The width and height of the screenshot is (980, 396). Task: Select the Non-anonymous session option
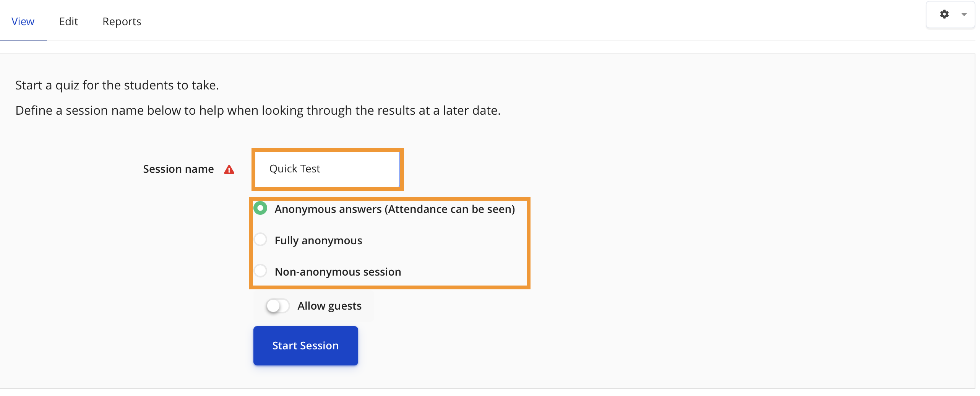[260, 271]
